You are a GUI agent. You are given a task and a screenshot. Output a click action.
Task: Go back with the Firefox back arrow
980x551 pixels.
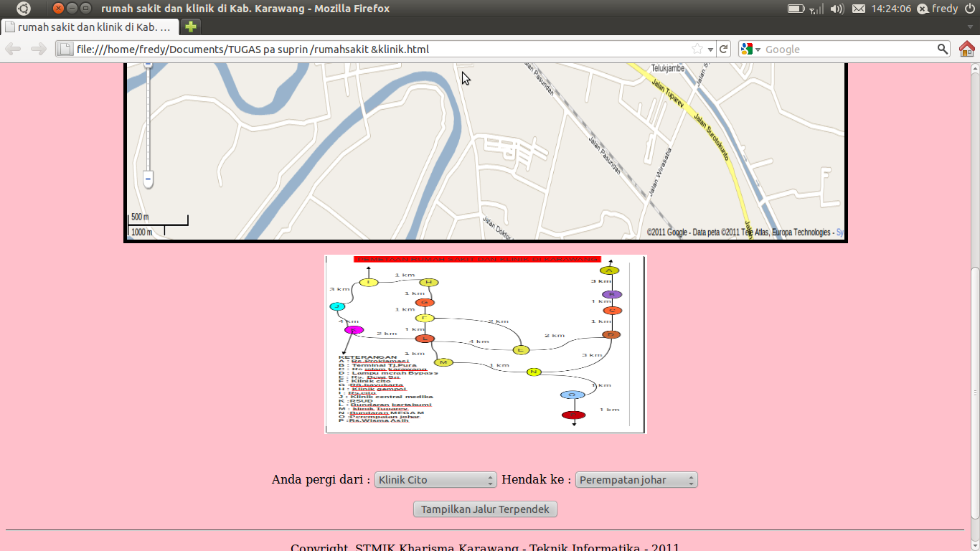coord(13,49)
